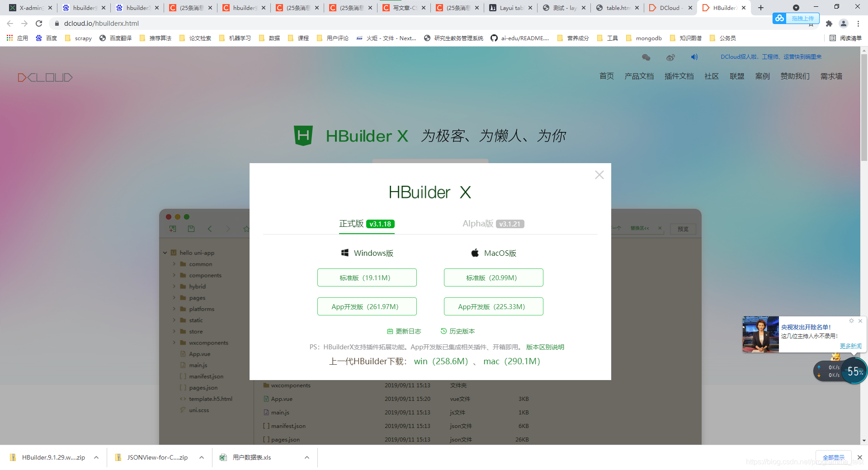Image resolution: width=868 pixels, height=470 pixels.
Task: Download MacOS 标准版 (20.99M)
Action: (x=493, y=277)
